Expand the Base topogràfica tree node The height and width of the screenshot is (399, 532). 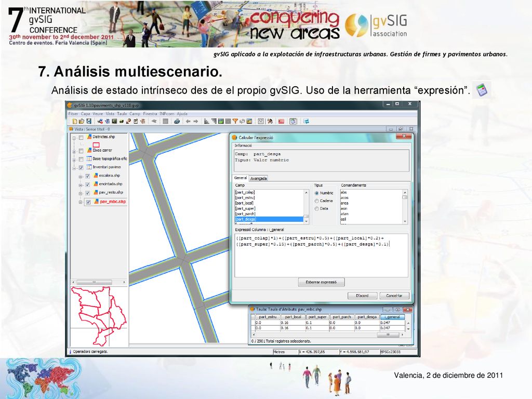pyautogui.click(x=74, y=159)
